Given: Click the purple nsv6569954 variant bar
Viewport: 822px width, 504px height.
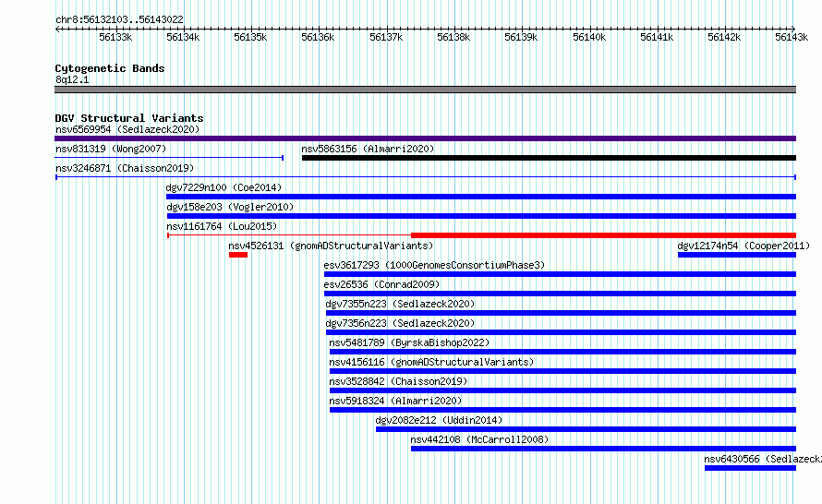Looking at the screenshot, I should pyautogui.click(x=425, y=138).
